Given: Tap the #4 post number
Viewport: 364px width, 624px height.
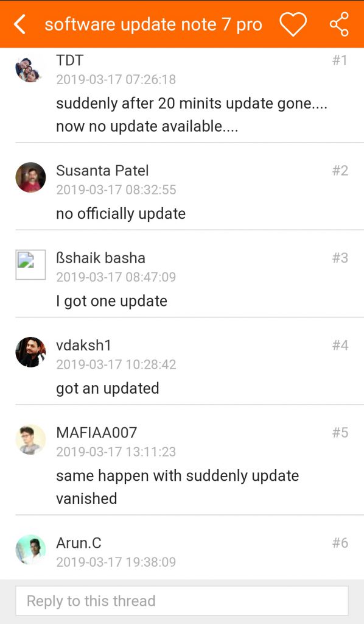Looking at the screenshot, I should coord(340,345).
